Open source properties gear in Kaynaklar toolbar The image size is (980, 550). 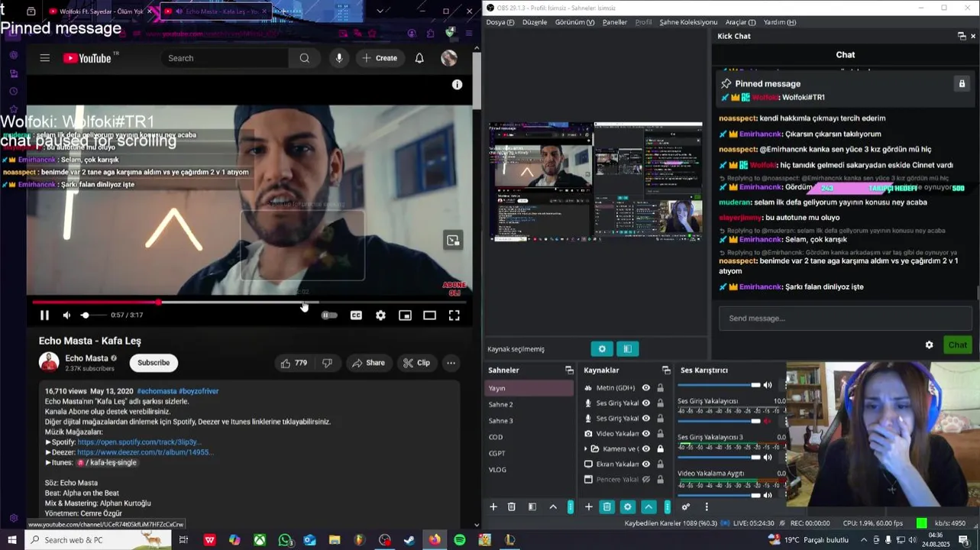pos(627,506)
